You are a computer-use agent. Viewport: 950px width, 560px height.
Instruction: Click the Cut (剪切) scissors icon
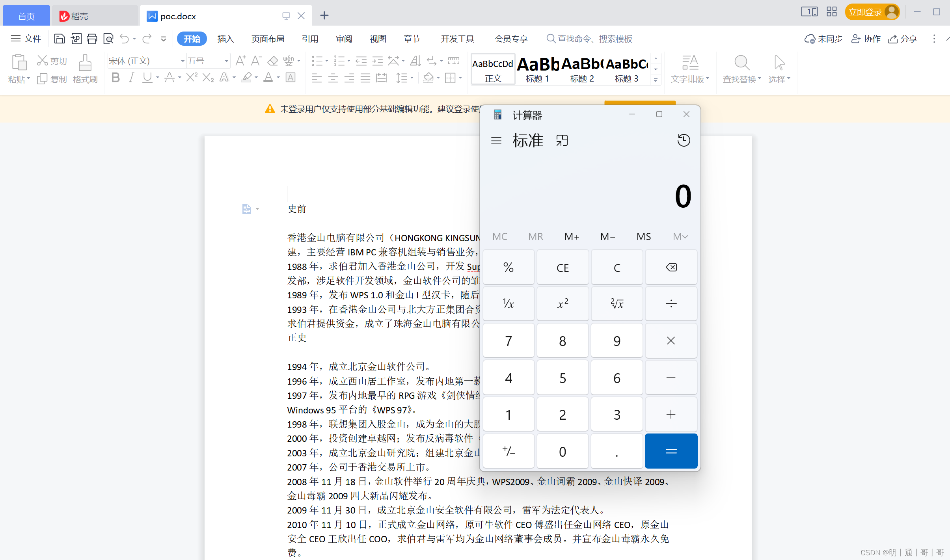(42, 60)
